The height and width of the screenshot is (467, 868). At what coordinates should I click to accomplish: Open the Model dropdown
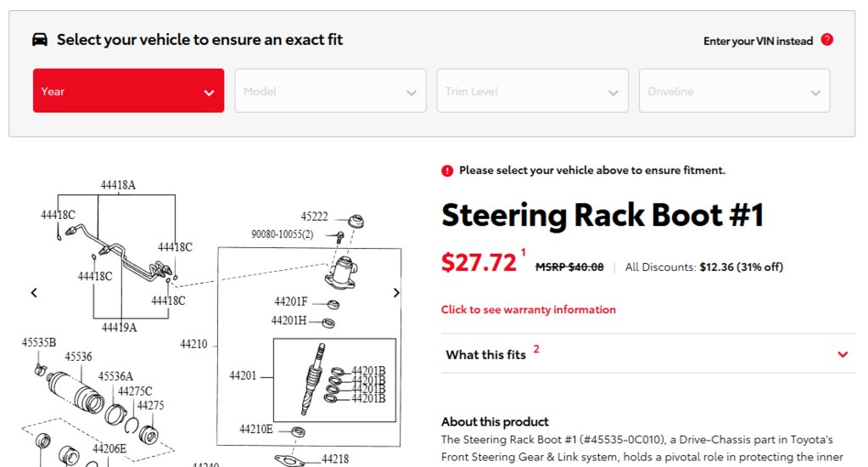[x=330, y=91]
